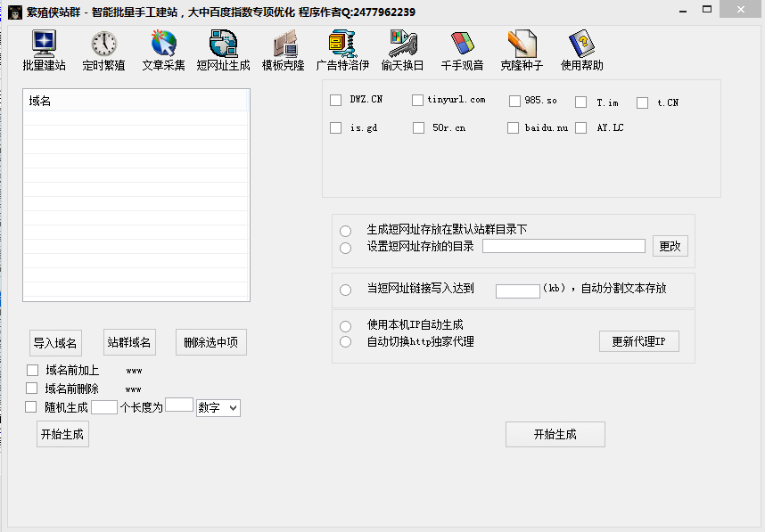
Task: Maximize the 繁殖侠站群 window
Action: tap(707, 10)
